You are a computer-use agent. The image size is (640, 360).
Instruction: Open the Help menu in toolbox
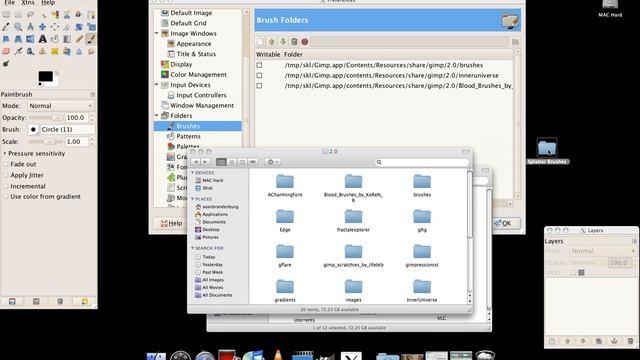tap(48, 2)
